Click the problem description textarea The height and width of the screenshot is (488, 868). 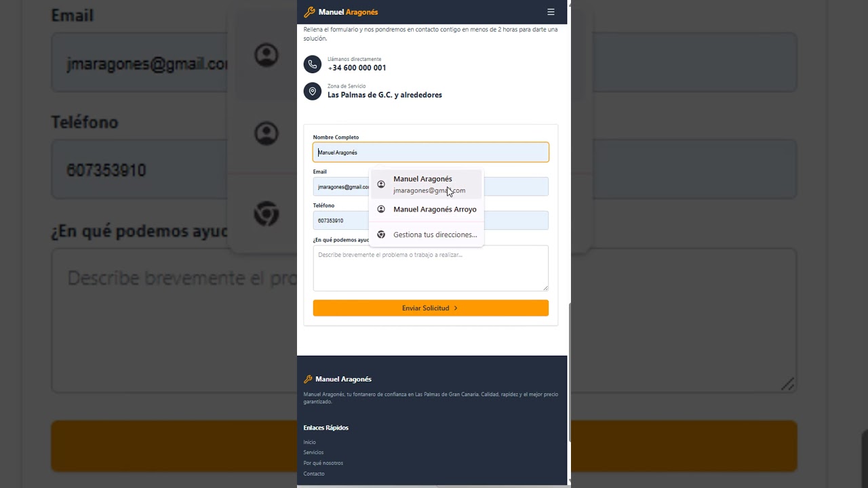(x=431, y=268)
